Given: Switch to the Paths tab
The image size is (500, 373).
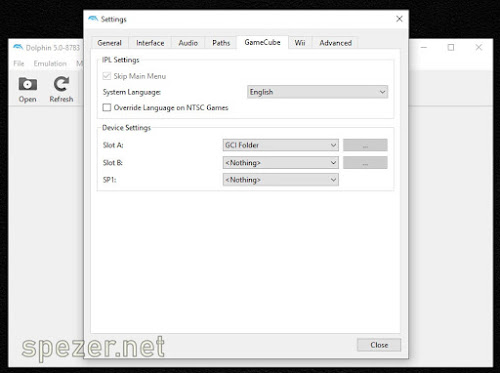Looking at the screenshot, I should [x=221, y=43].
